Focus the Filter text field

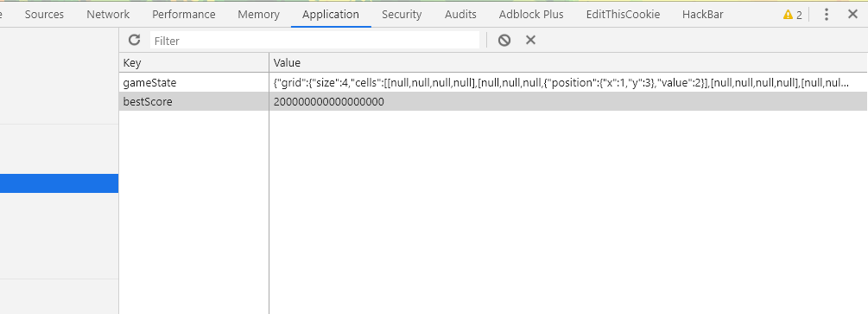[314, 41]
